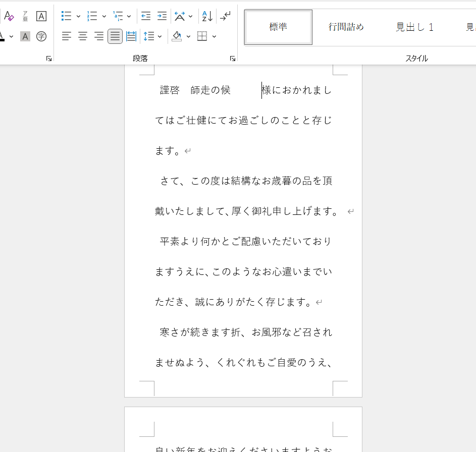476x452 pixels.
Task: Apply multilevel list formatting
Action: click(118, 16)
